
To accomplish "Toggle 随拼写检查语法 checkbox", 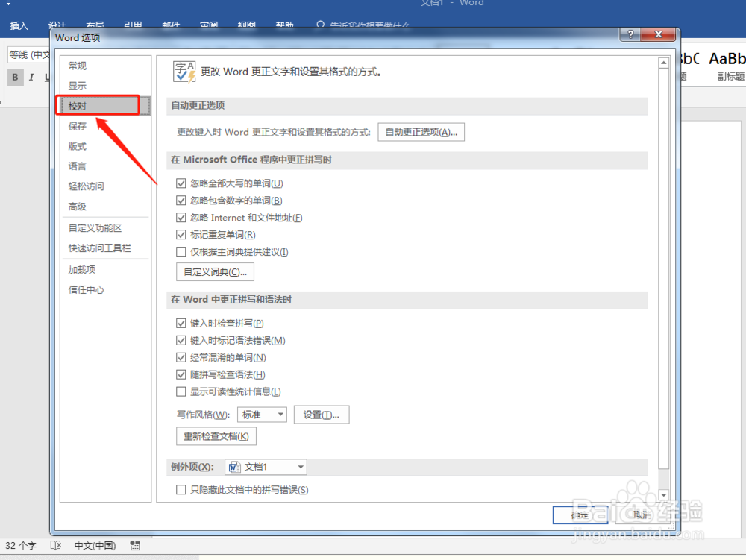I will coord(181,374).
